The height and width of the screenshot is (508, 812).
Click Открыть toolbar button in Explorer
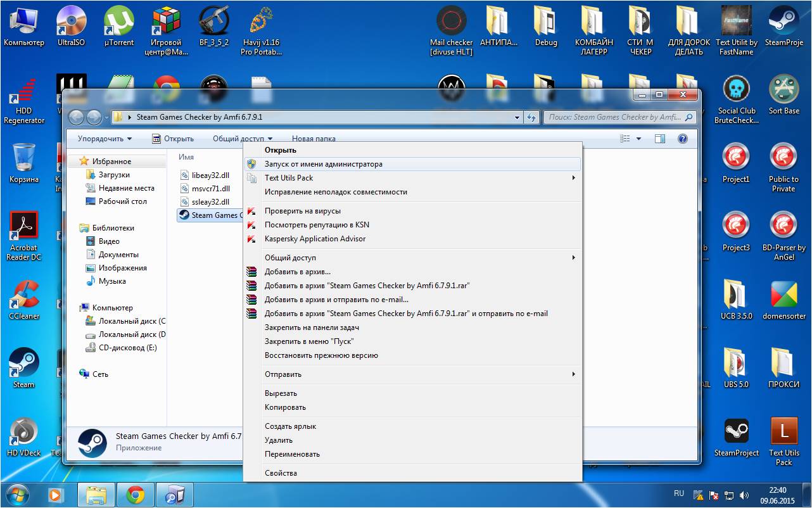click(173, 139)
